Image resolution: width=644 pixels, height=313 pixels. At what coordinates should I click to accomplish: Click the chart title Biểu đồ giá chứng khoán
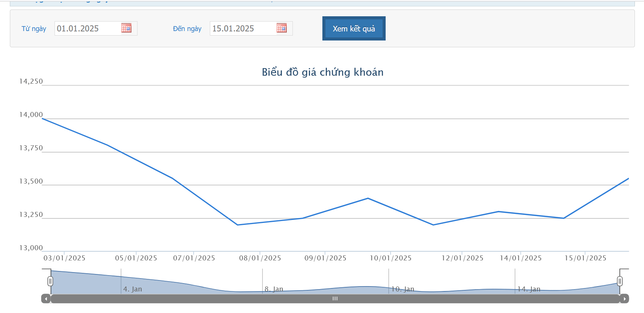[x=323, y=72]
